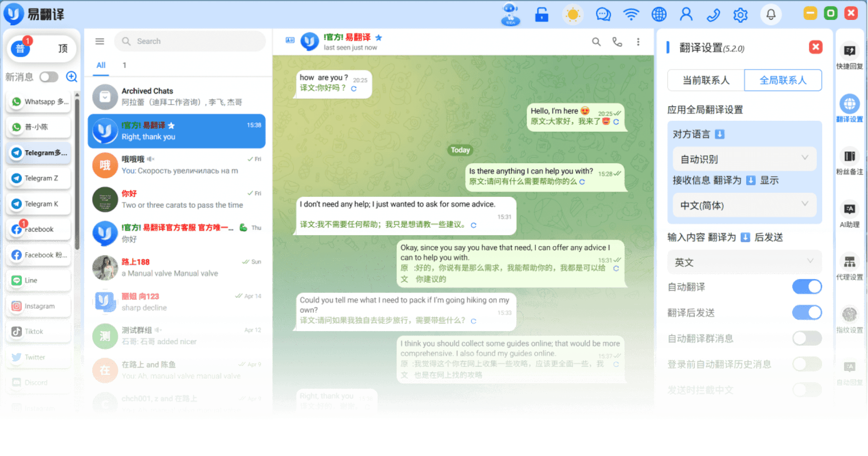Disable the 翻译后发送 switch
The width and height of the screenshot is (868, 456).
807,313
